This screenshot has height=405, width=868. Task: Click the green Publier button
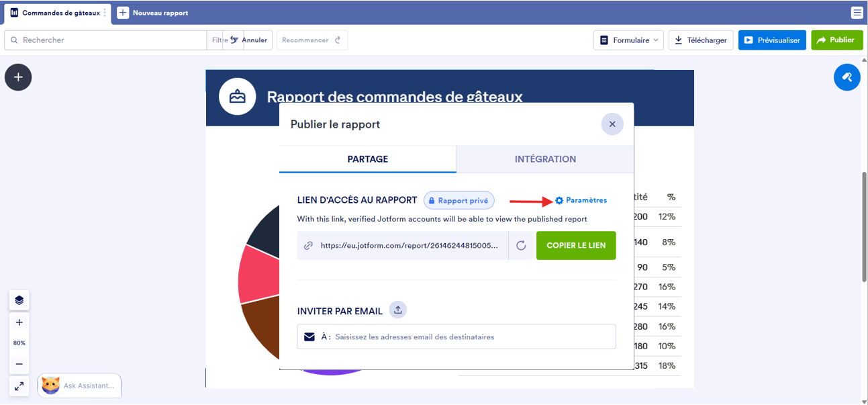836,40
